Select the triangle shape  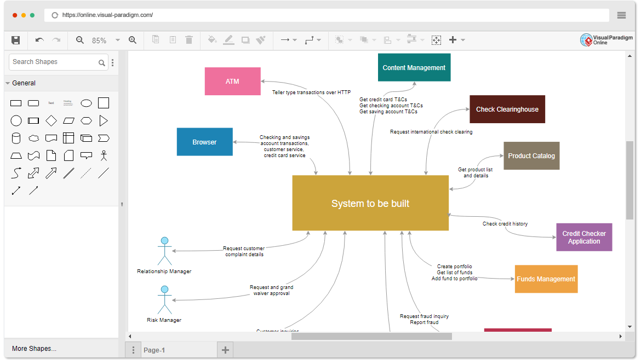(x=104, y=120)
